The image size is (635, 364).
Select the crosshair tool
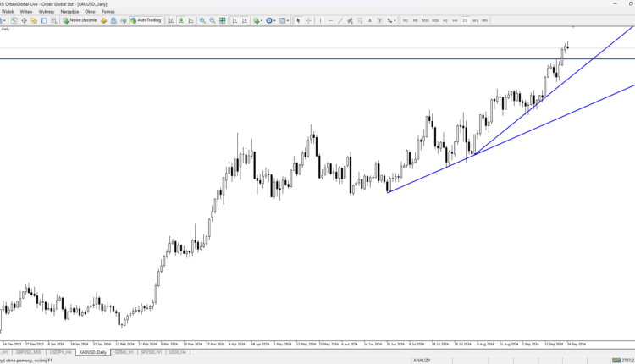[x=308, y=20]
